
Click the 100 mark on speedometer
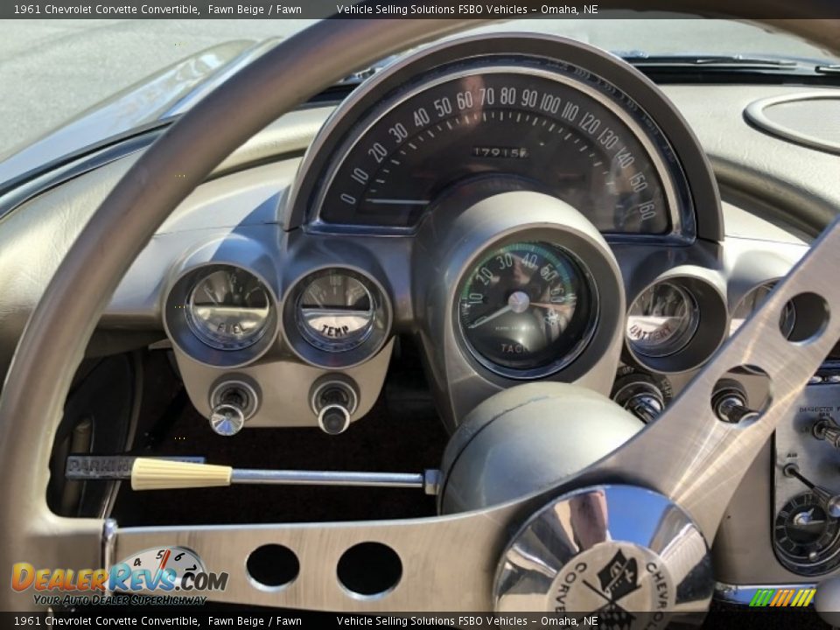click(550, 102)
